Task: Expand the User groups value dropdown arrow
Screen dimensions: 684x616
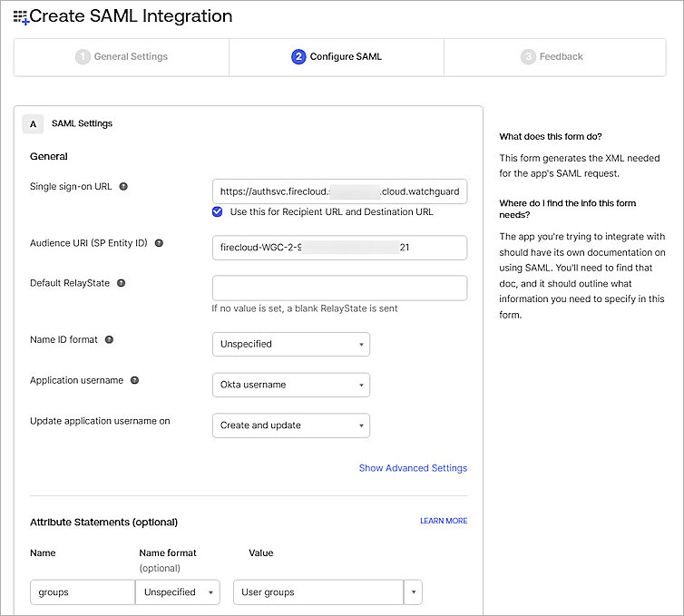Action: pyautogui.click(x=413, y=592)
